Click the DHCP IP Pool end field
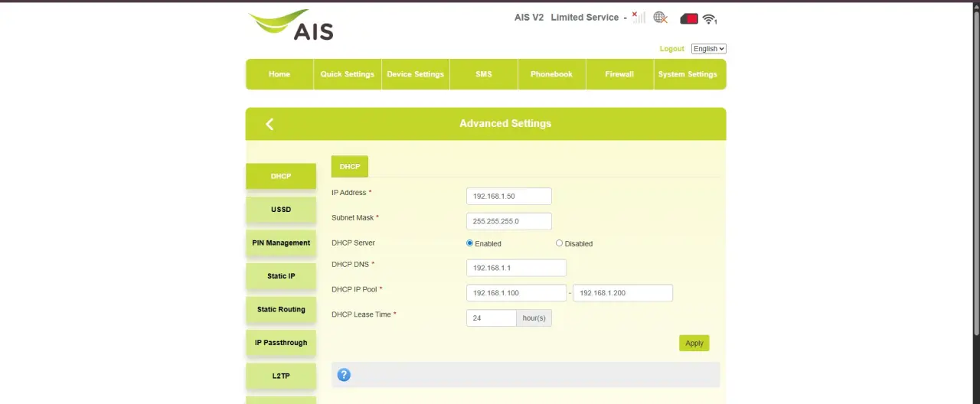The image size is (980, 404). point(622,293)
